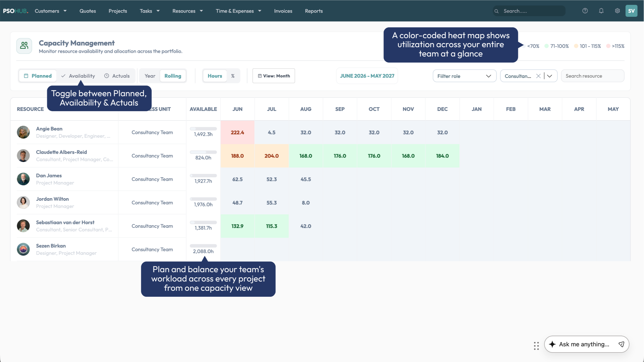
Task: Show values as percentage
Action: (x=233, y=76)
